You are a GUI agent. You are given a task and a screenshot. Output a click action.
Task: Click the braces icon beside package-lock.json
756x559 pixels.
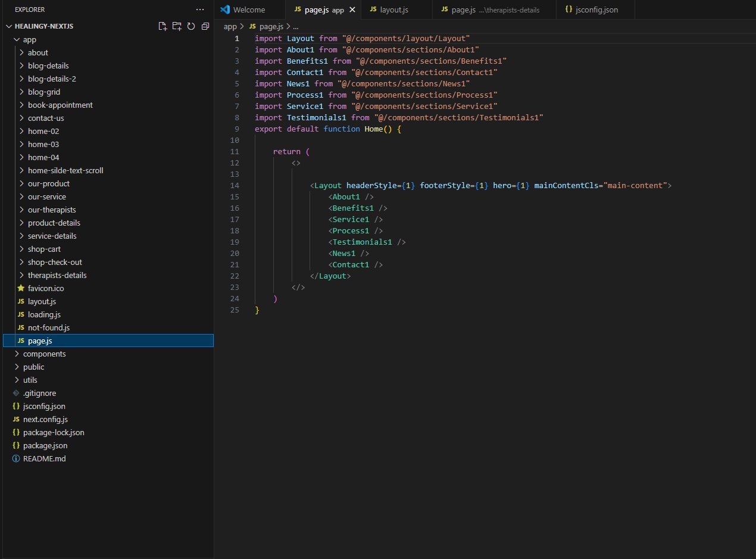pos(16,432)
